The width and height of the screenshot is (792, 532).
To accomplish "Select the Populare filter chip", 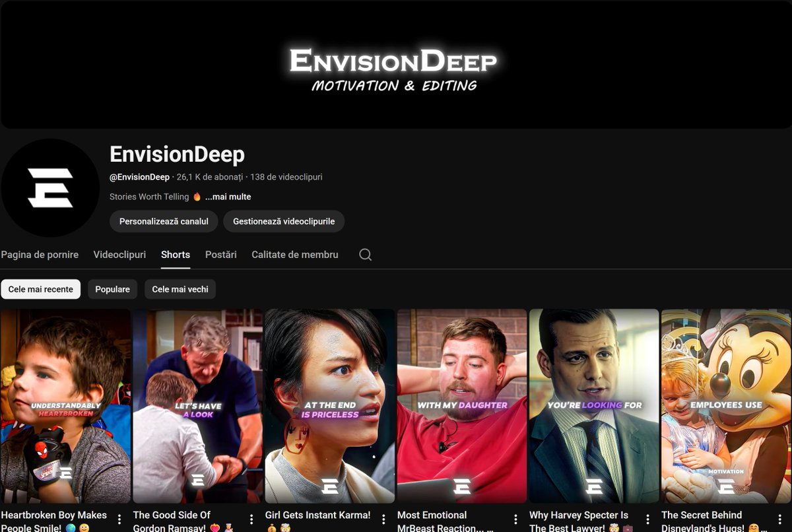I will click(x=112, y=289).
